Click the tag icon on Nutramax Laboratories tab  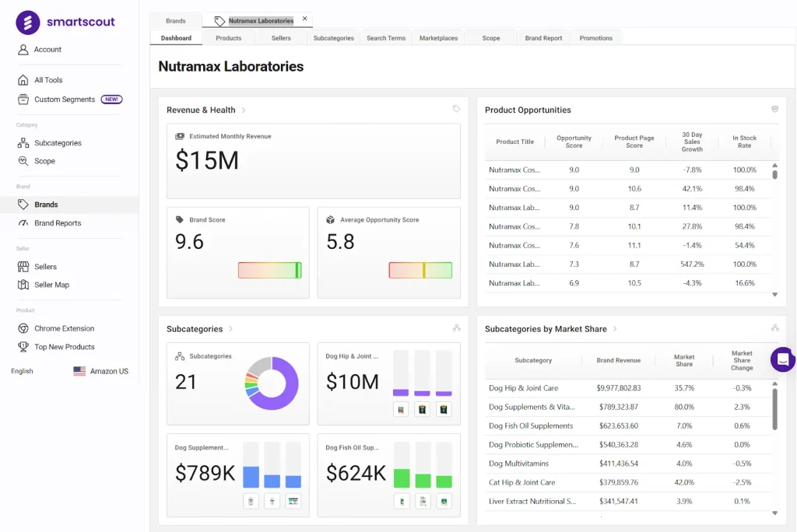(x=219, y=21)
